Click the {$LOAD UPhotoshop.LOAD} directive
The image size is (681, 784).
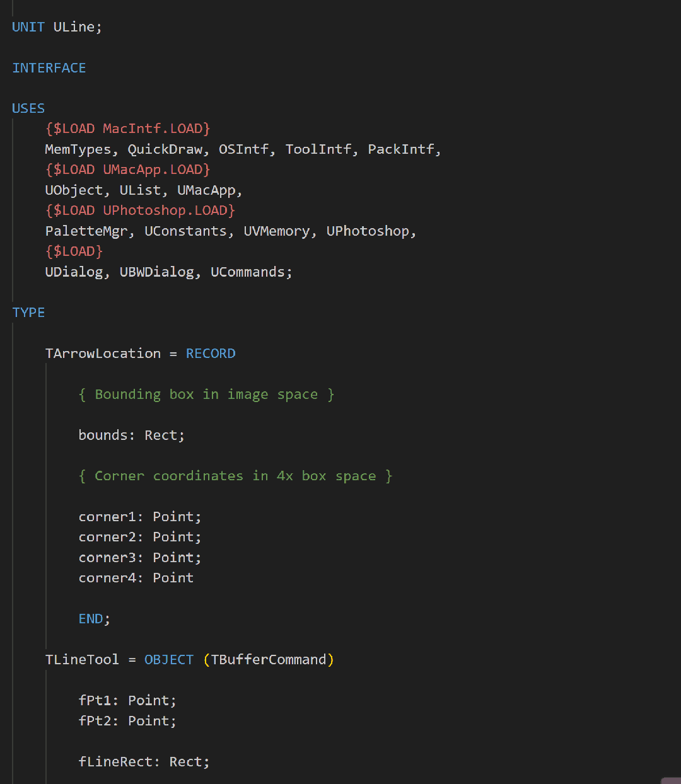140,210
